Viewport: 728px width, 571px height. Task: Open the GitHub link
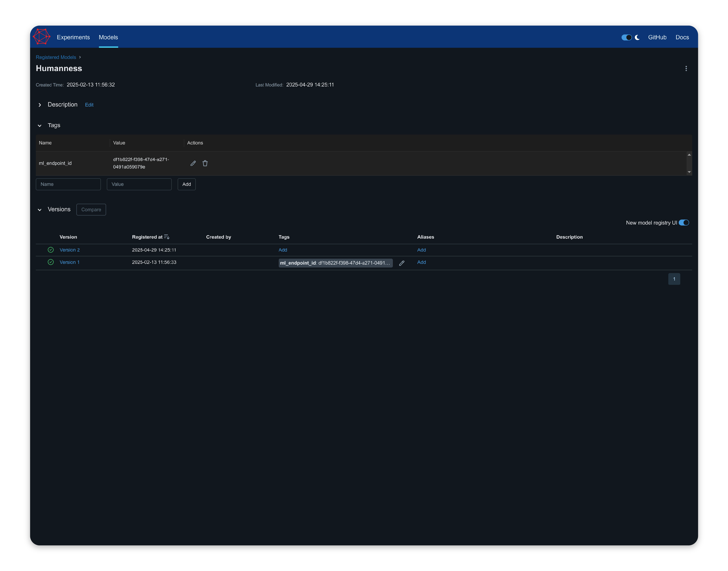[657, 37]
